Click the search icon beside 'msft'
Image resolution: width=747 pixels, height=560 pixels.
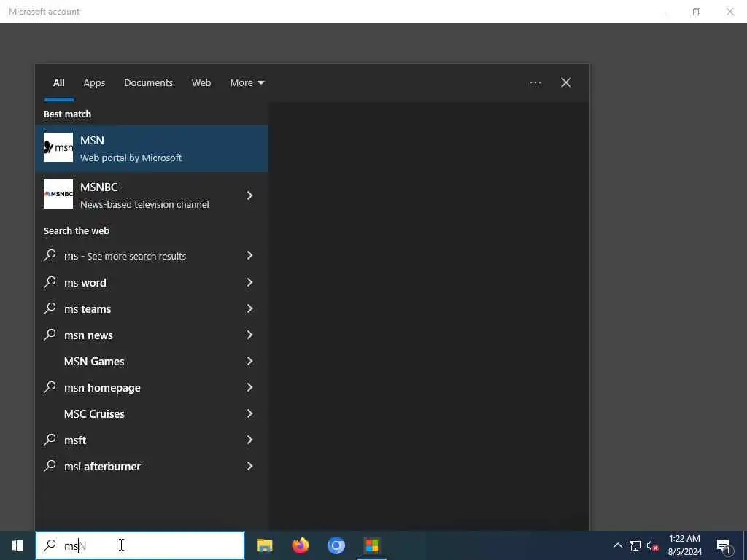(50, 439)
